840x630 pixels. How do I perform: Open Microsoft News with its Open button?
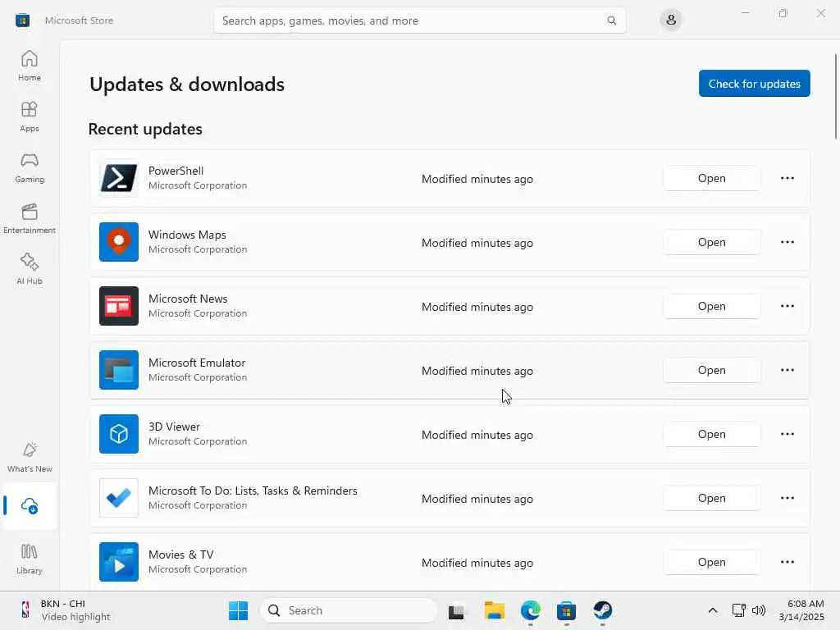click(711, 306)
